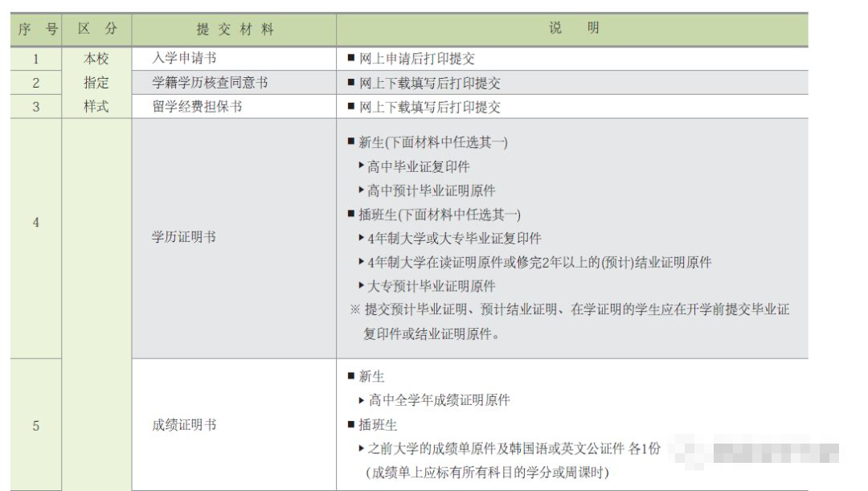Click the 本校 cell in row 1
Screen dimensions: 868x491
96,59
